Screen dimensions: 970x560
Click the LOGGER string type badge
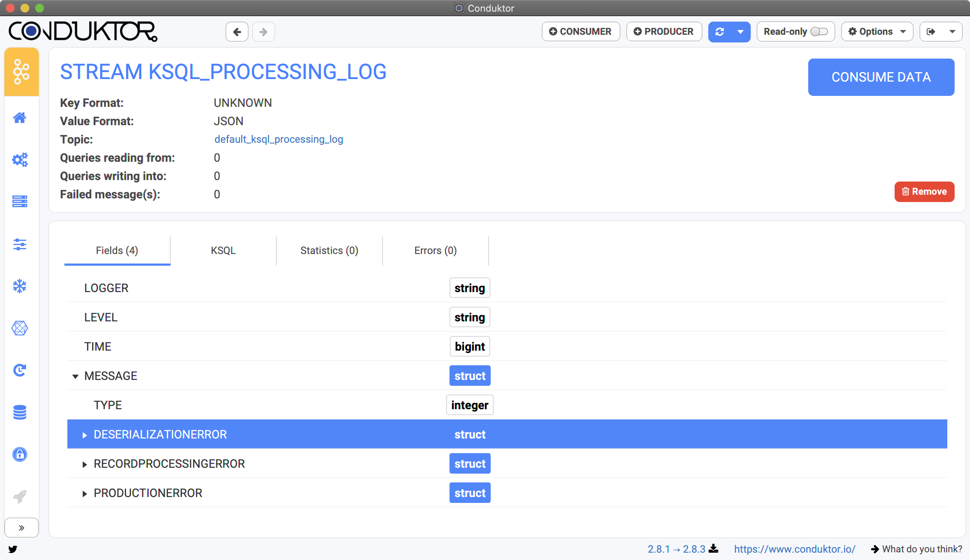(x=470, y=288)
